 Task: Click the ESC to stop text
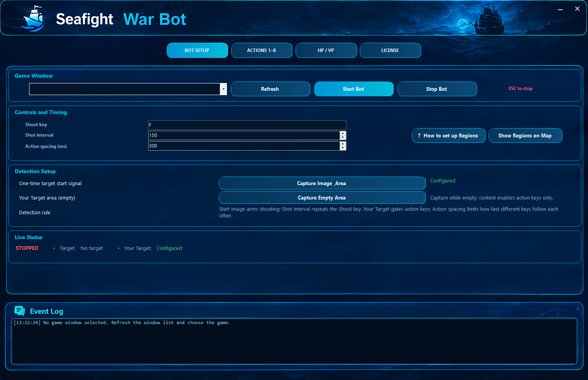point(521,88)
